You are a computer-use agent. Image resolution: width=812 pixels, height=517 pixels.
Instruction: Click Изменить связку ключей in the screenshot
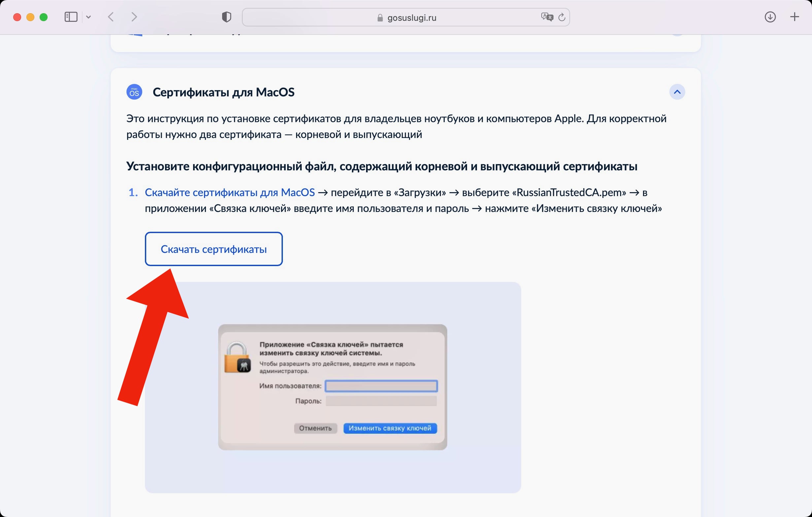point(390,428)
